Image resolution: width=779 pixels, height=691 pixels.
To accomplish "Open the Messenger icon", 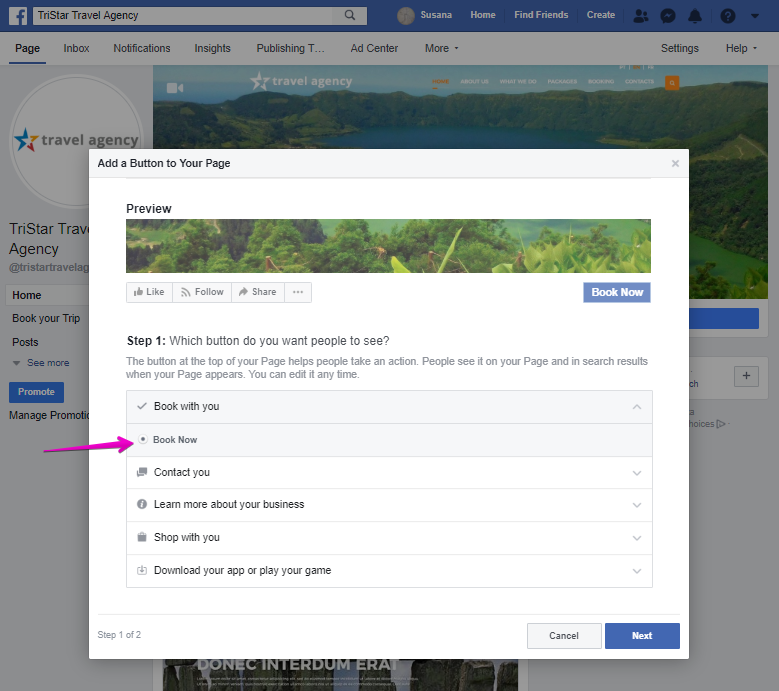I will point(667,15).
